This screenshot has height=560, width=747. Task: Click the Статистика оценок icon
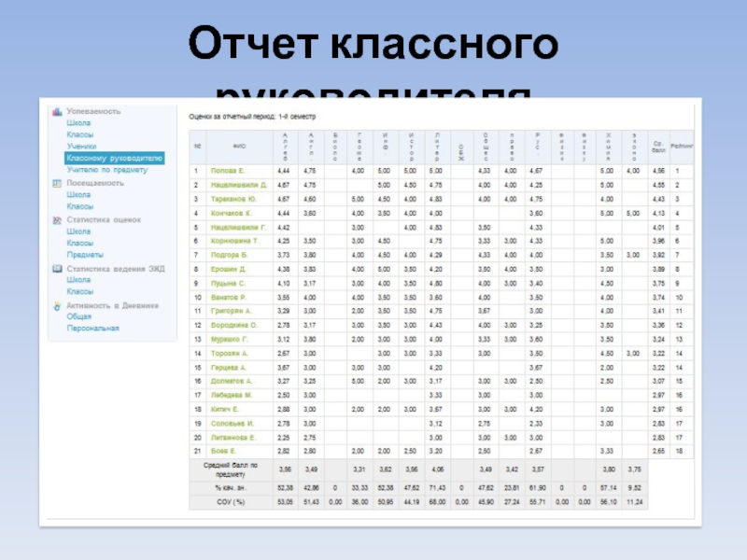tap(57, 220)
